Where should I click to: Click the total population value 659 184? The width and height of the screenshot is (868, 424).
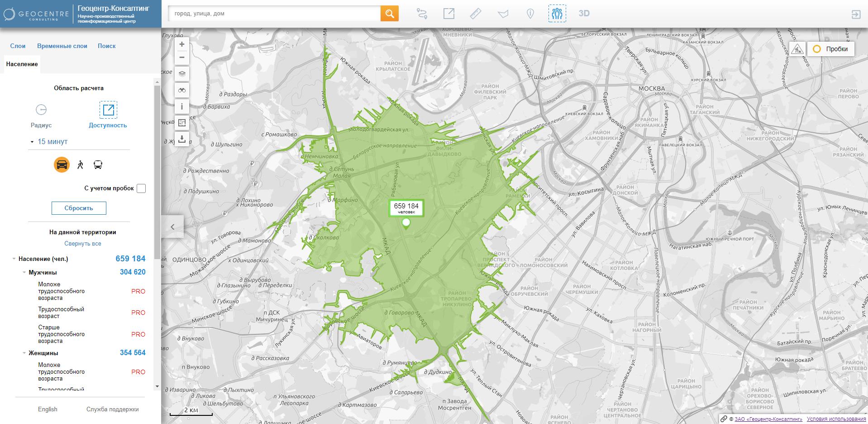[x=130, y=259]
